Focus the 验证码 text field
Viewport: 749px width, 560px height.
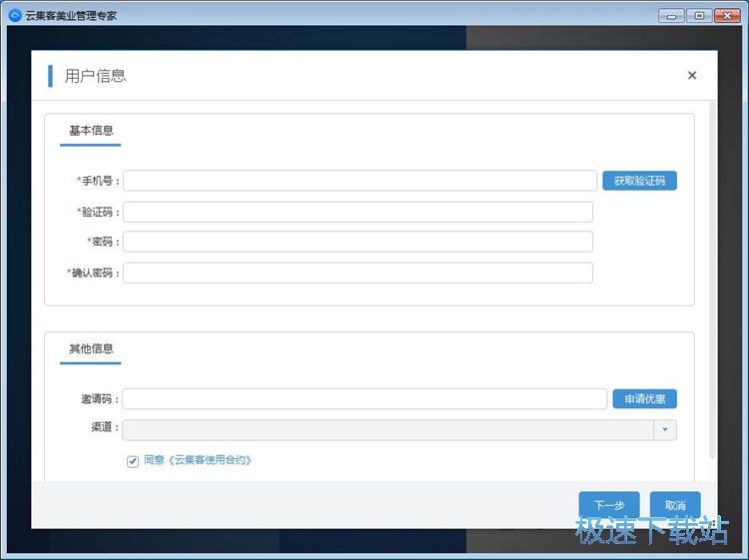click(x=358, y=212)
